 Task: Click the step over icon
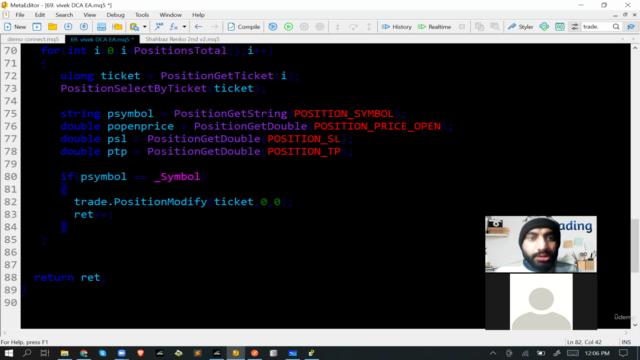tap(353, 27)
